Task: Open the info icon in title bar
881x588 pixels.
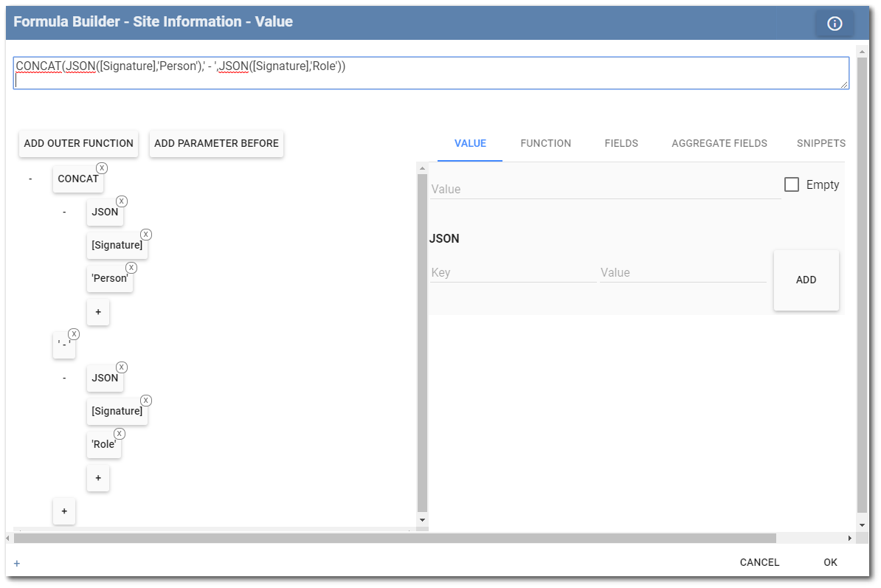Action: (835, 24)
